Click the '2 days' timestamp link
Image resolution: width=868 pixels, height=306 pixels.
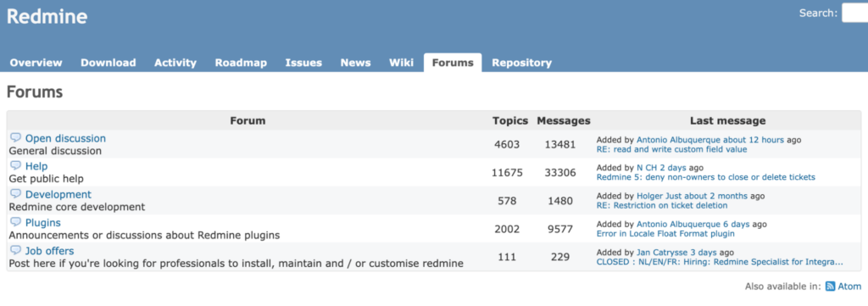(673, 168)
